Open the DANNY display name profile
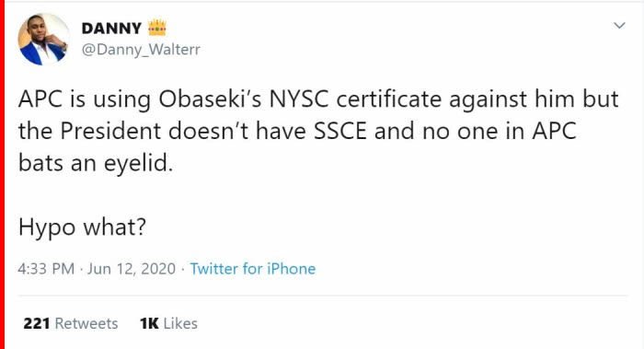This screenshot has height=349, width=644. (x=111, y=28)
